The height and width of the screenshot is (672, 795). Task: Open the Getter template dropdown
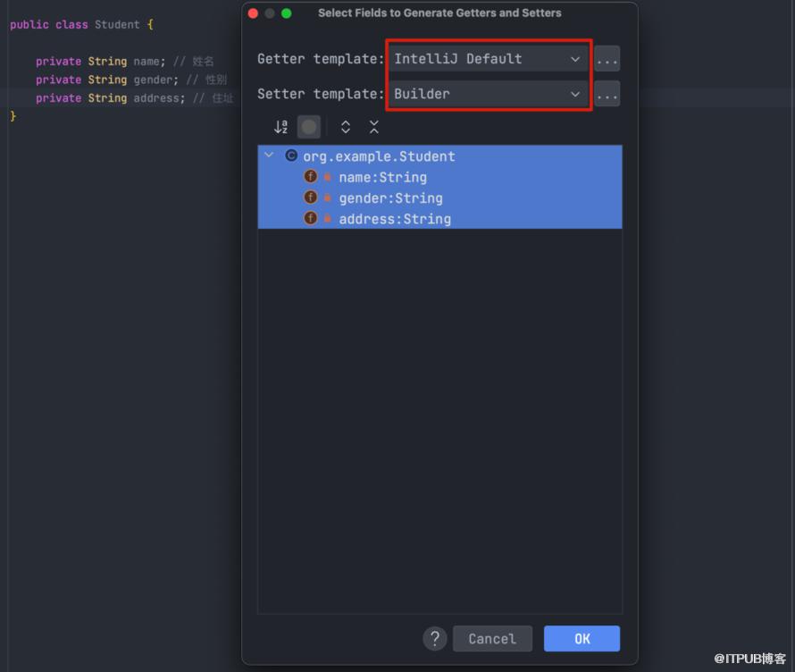pos(488,59)
